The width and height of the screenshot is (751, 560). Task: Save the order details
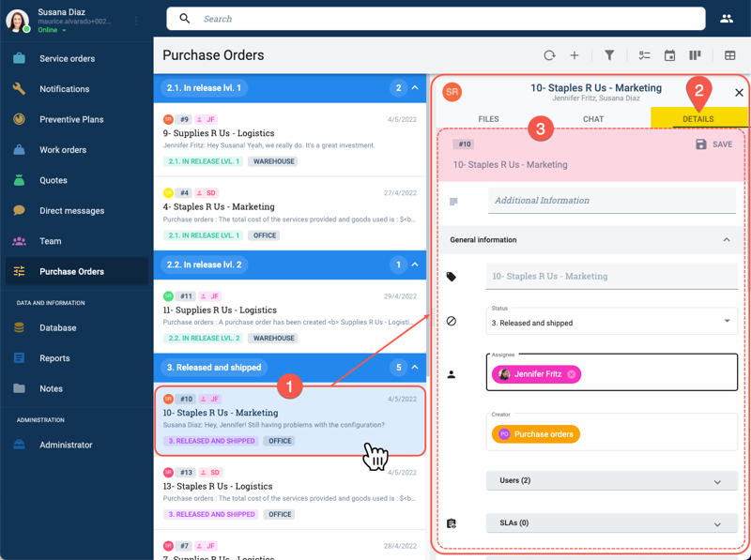[x=713, y=144]
